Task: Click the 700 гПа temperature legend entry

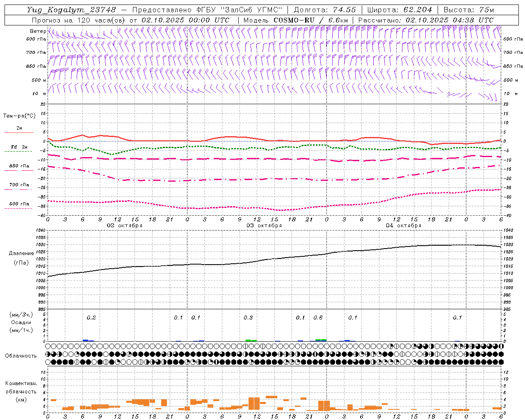Action: (x=19, y=186)
